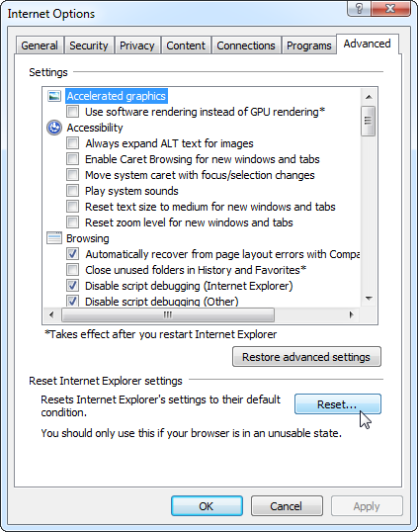This screenshot has height=532, width=418.
Task: Enable software rendering instead of GPU rendering
Action: tap(72, 112)
